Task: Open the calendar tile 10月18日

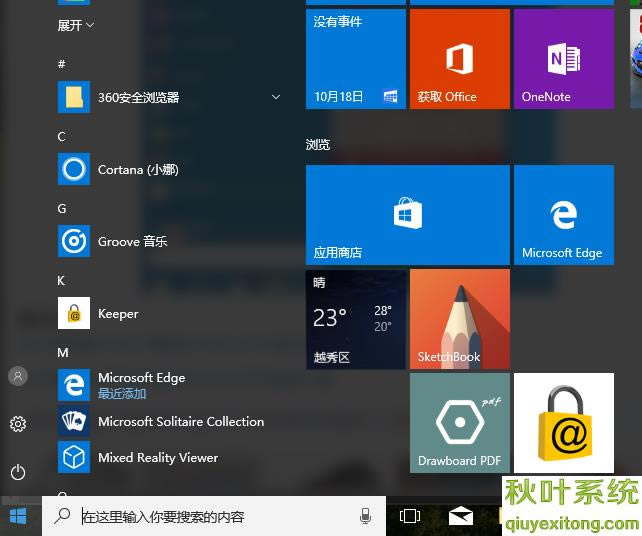Action: (356, 59)
